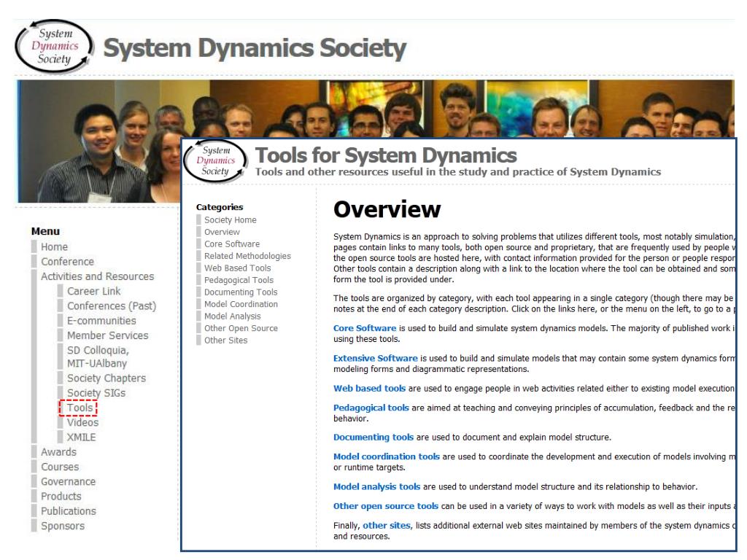Screen dimensions: 747x560
Task: Follow the Web based tools text link
Action: point(369,388)
